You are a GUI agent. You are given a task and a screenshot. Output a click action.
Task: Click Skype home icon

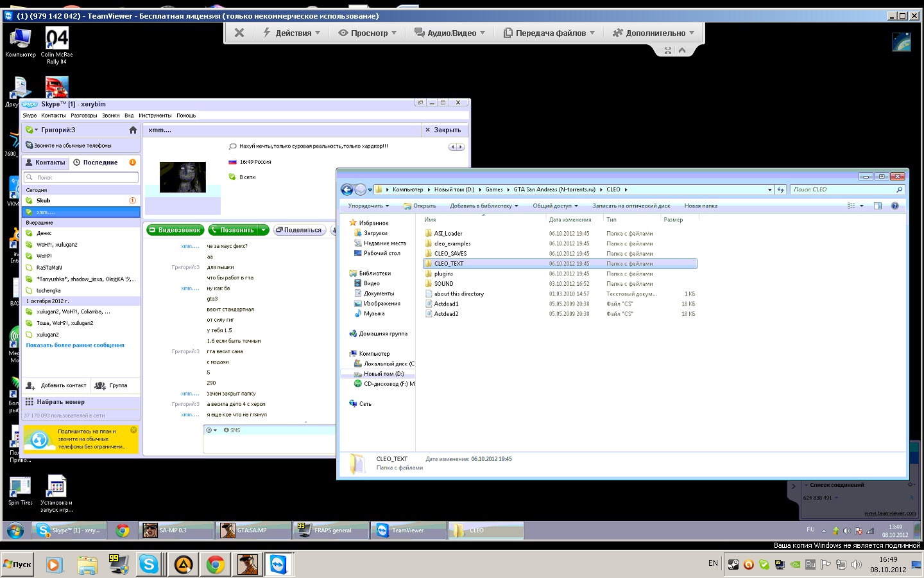pyautogui.click(x=133, y=130)
